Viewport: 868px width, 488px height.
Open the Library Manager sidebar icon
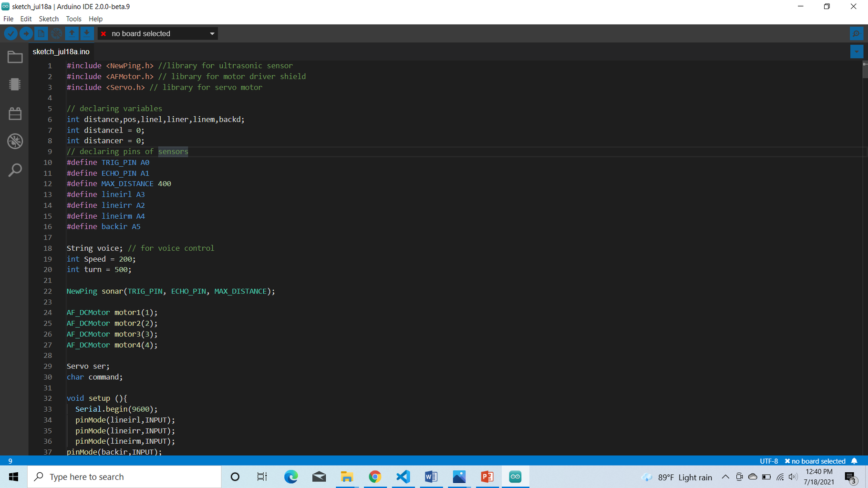tap(15, 113)
